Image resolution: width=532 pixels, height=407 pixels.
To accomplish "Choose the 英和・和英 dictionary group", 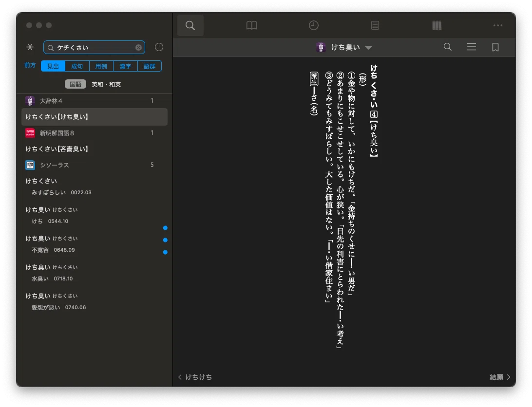I will tap(106, 84).
